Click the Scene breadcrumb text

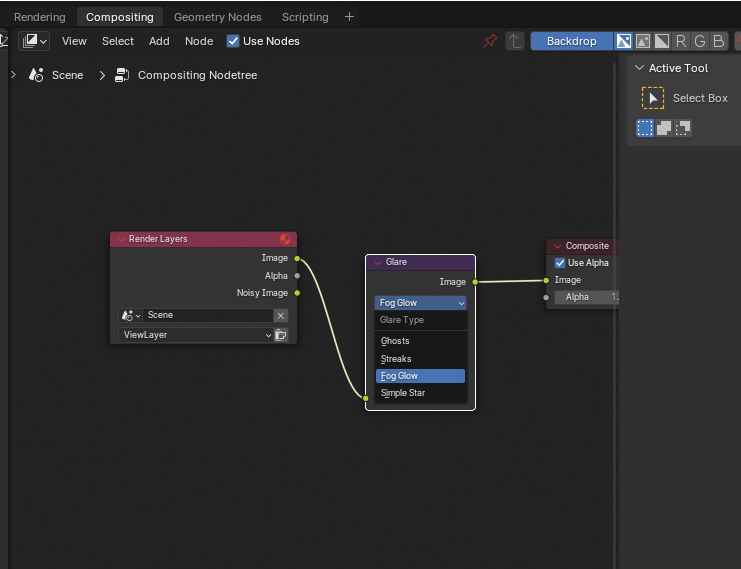coord(68,75)
